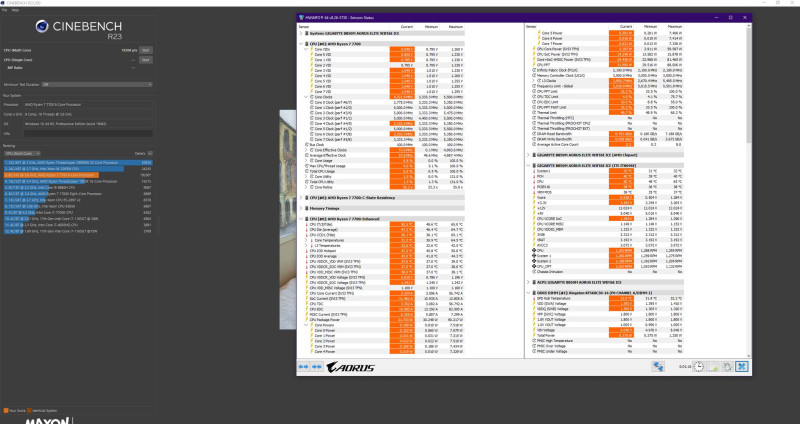Collapse CPU [#0] AMD Ryzen 7 7700 group

(x=301, y=44)
